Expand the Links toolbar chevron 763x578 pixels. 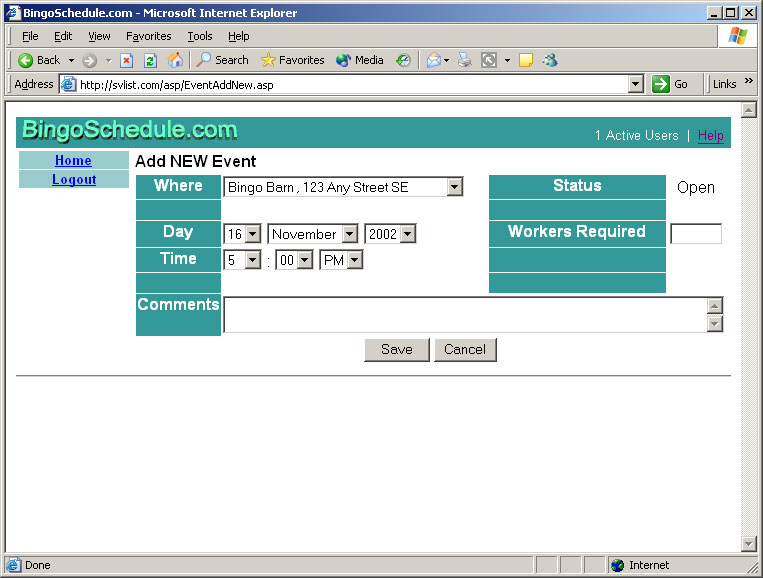pyautogui.click(x=749, y=81)
